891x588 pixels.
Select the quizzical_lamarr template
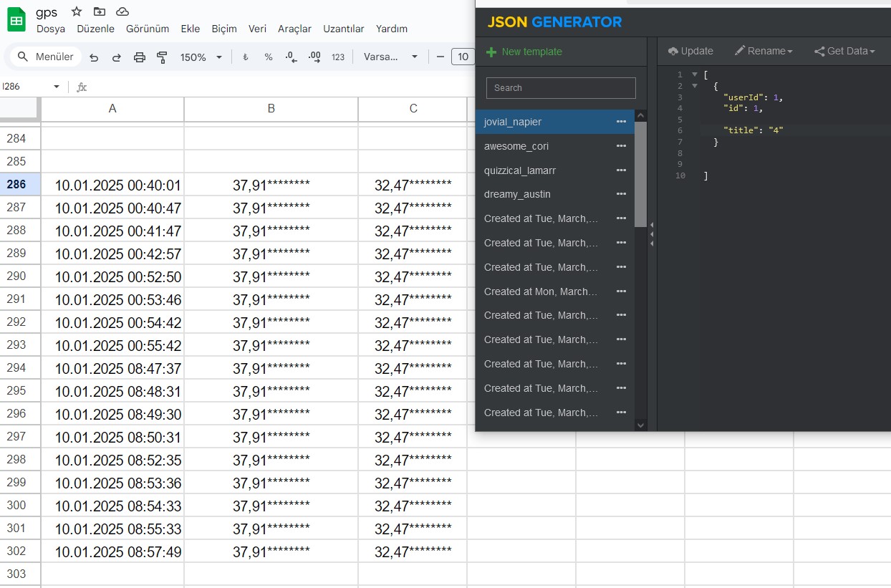(554, 170)
